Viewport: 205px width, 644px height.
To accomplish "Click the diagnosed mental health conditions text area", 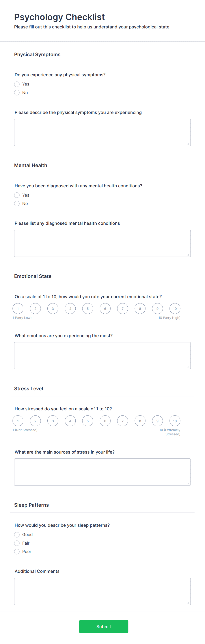I will pyautogui.click(x=102, y=244).
